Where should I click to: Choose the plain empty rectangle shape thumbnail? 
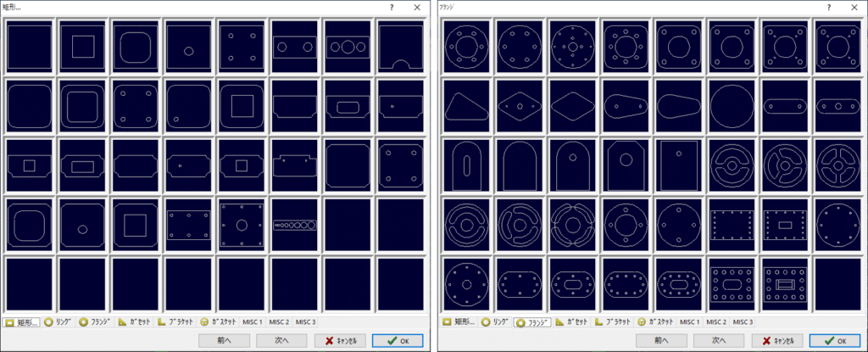pyautogui.click(x=30, y=47)
